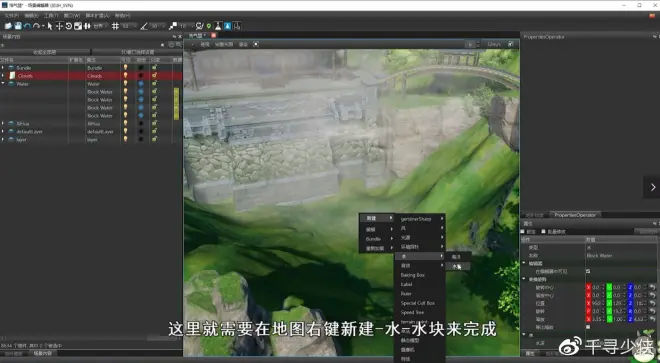Screen dimensions: 660x363
Task: Click blue Z field of 缩放 row
Action: tap(637, 319)
